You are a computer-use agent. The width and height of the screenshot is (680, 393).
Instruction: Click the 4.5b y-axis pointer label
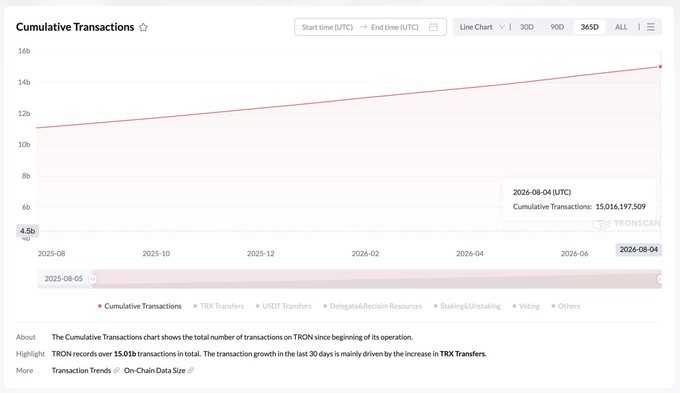[x=27, y=231]
